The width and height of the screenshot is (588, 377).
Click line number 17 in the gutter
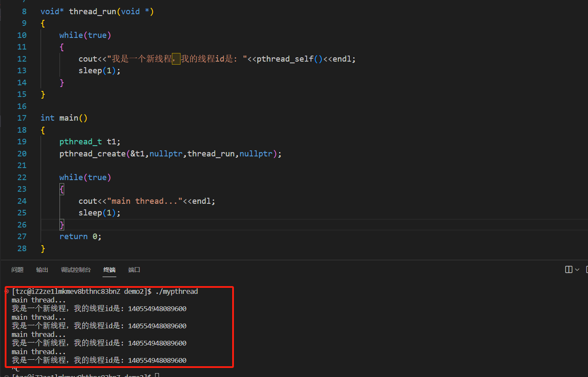(22, 118)
